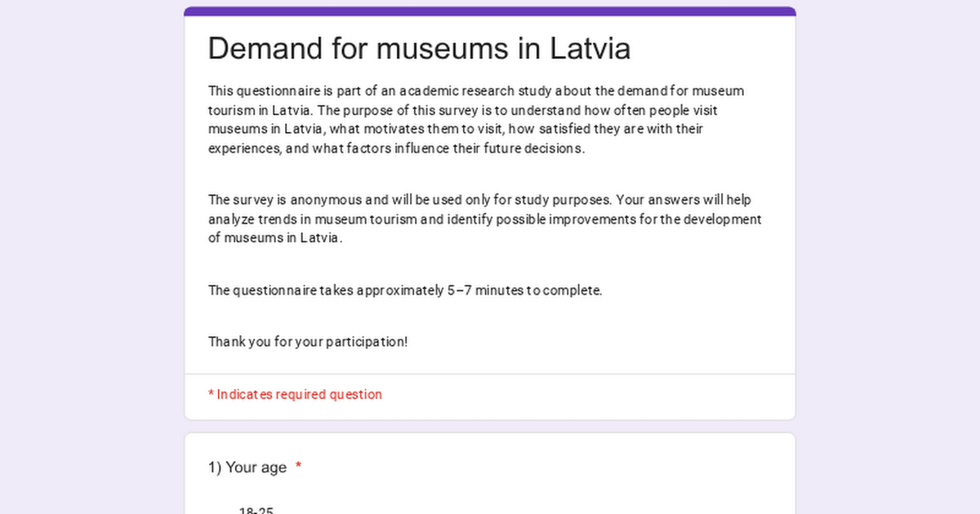
Task: Click the purple bar atop the form header
Action: (490, 11)
